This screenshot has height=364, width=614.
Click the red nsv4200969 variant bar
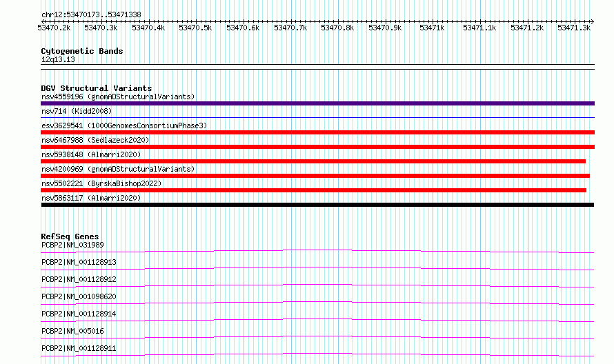pyautogui.click(x=315, y=176)
